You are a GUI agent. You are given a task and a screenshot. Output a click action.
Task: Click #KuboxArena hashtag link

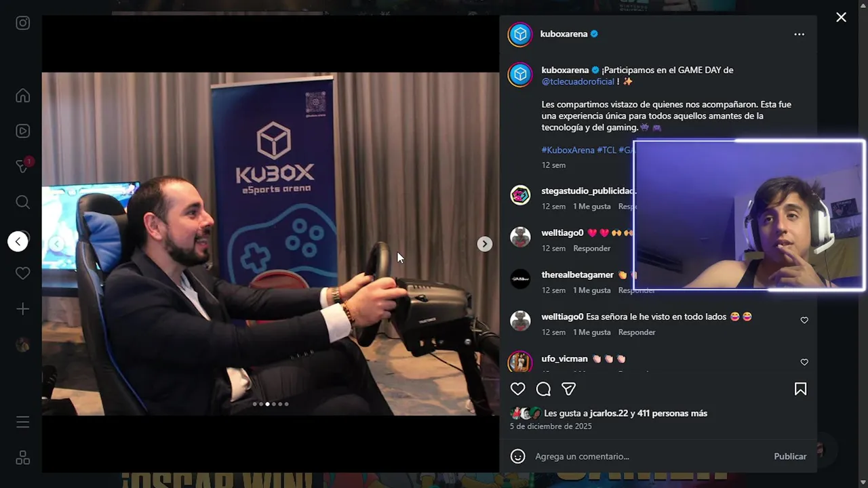(568, 150)
